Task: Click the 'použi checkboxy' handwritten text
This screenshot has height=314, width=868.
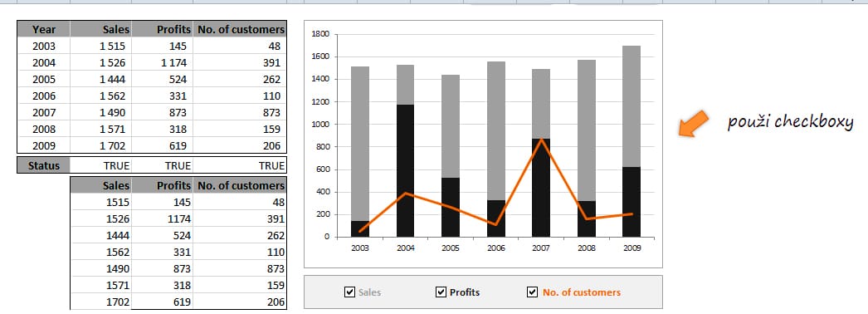Action: point(790,122)
